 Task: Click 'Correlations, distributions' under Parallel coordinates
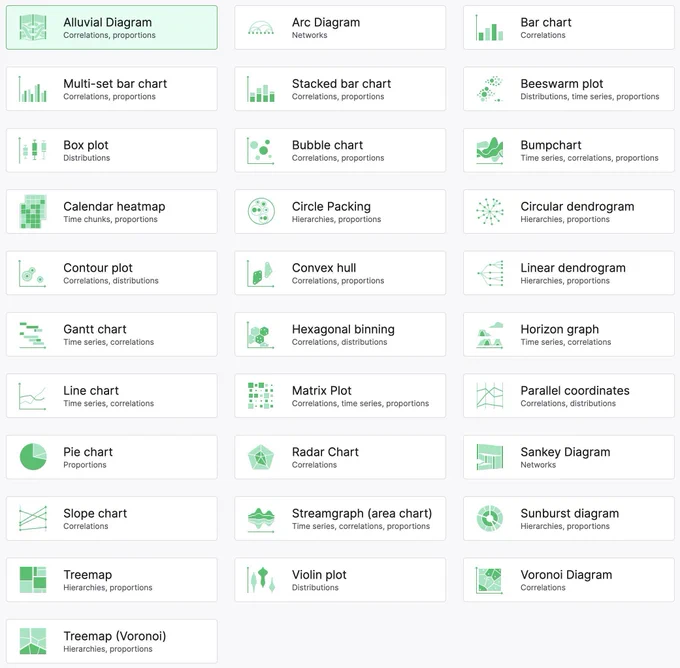click(568, 403)
